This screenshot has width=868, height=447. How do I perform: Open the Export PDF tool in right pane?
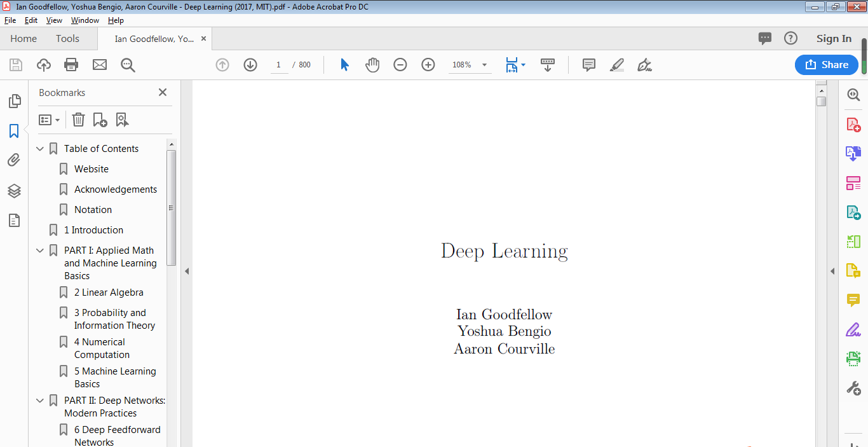[853, 212]
